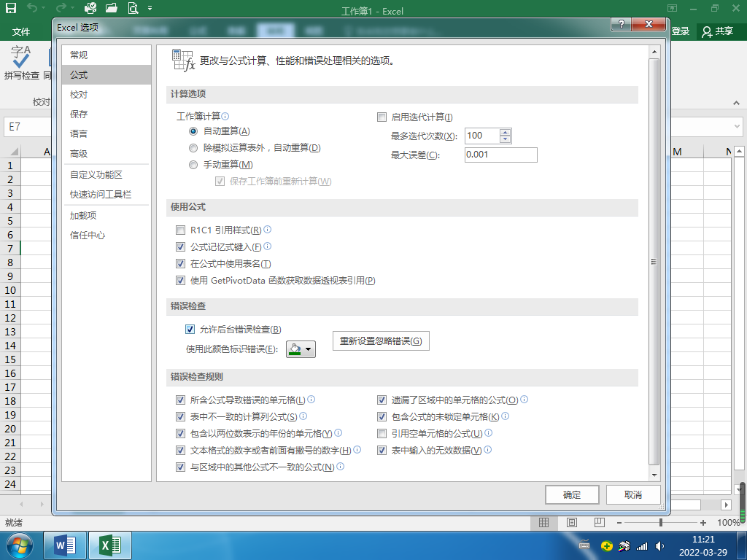Click info icon beside 与区域中的其他公式不一致的公式

coord(340,466)
